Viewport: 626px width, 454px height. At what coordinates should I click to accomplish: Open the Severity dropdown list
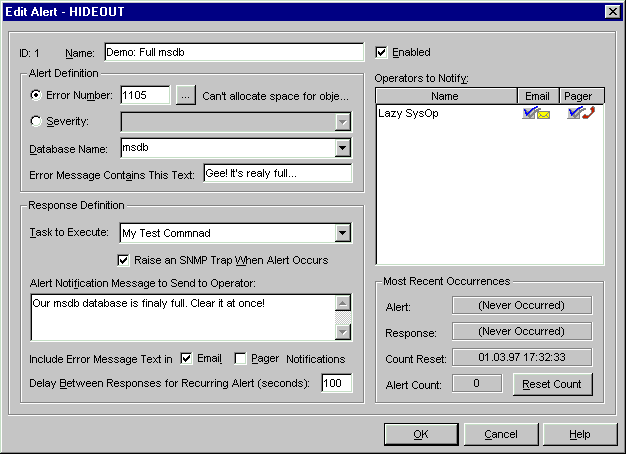click(x=343, y=122)
